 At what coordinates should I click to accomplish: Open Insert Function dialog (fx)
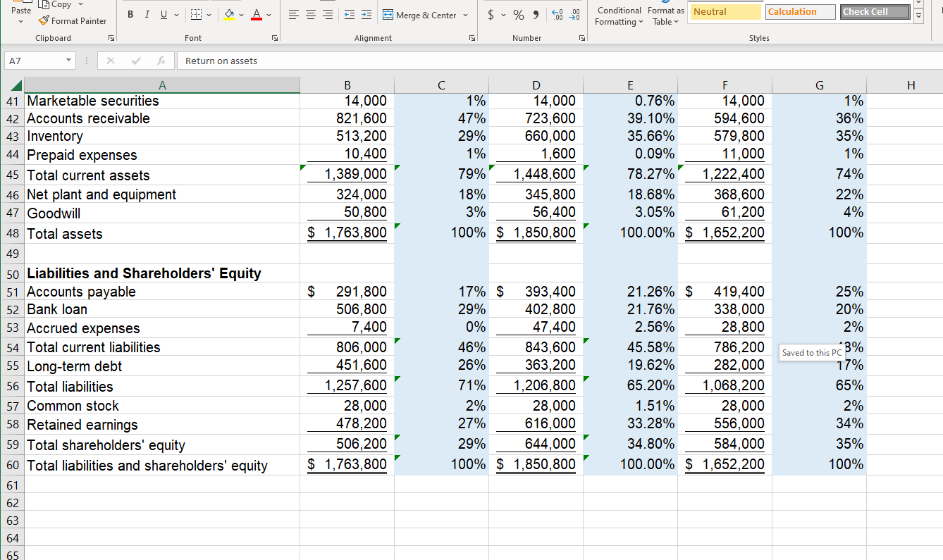pos(162,61)
